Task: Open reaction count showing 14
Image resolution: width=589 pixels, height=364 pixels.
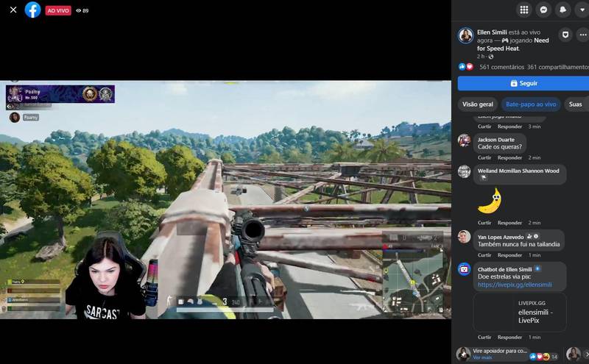Action: tap(544, 357)
